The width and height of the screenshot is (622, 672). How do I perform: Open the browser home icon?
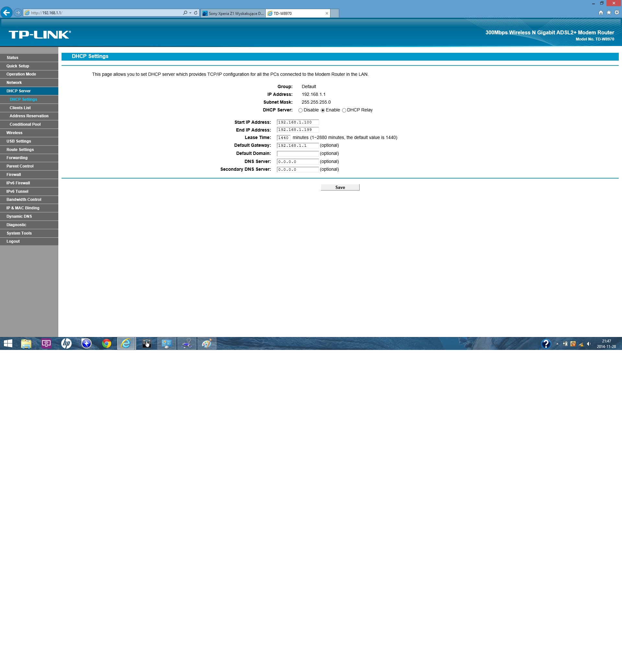tap(601, 13)
